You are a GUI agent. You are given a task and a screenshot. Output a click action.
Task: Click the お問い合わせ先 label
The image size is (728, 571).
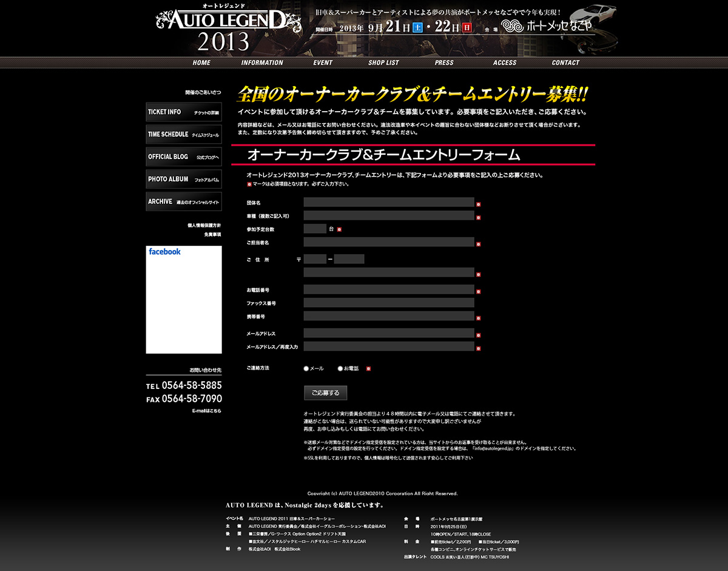pos(205,370)
